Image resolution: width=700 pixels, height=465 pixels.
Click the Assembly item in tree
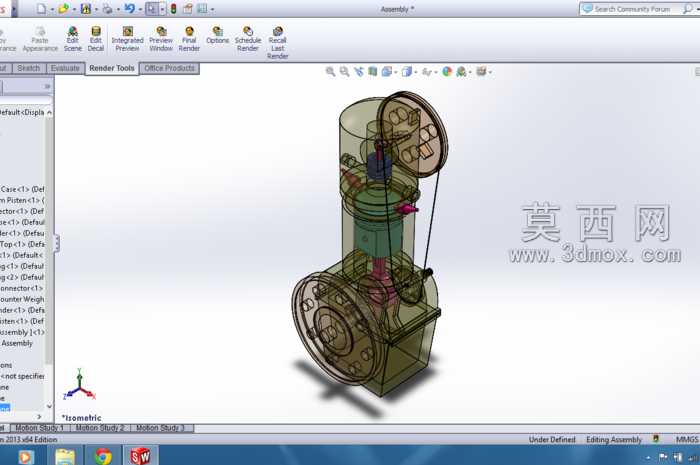(17, 343)
